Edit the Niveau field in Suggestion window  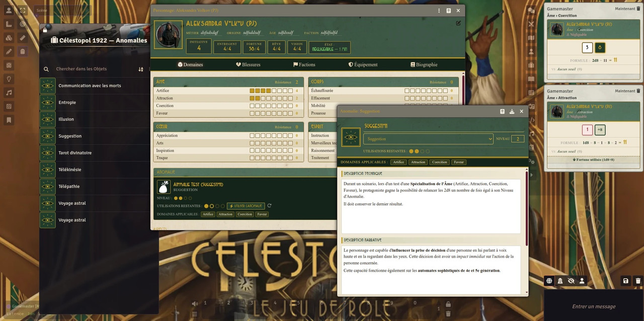[x=518, y=139]
